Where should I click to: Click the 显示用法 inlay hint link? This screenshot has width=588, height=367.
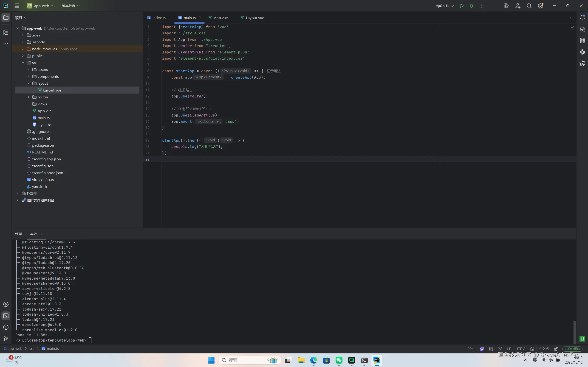point(274,71)
